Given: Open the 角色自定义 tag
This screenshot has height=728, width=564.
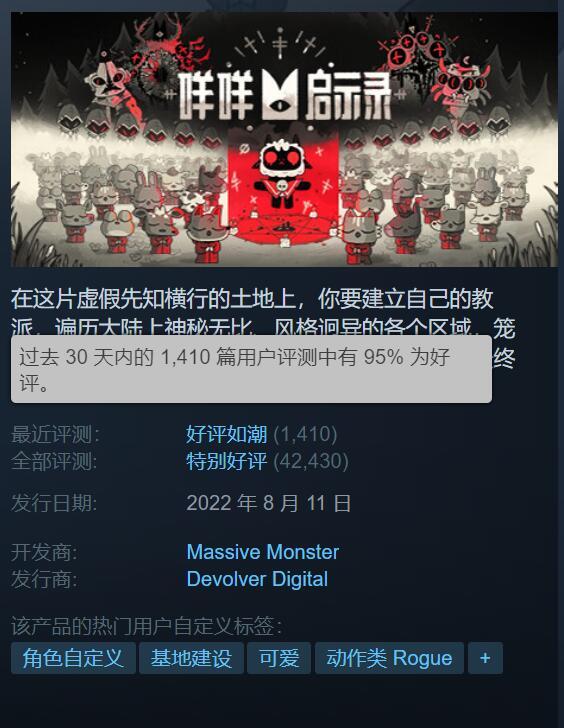Looking at the screenshot, I should [73, 658].
